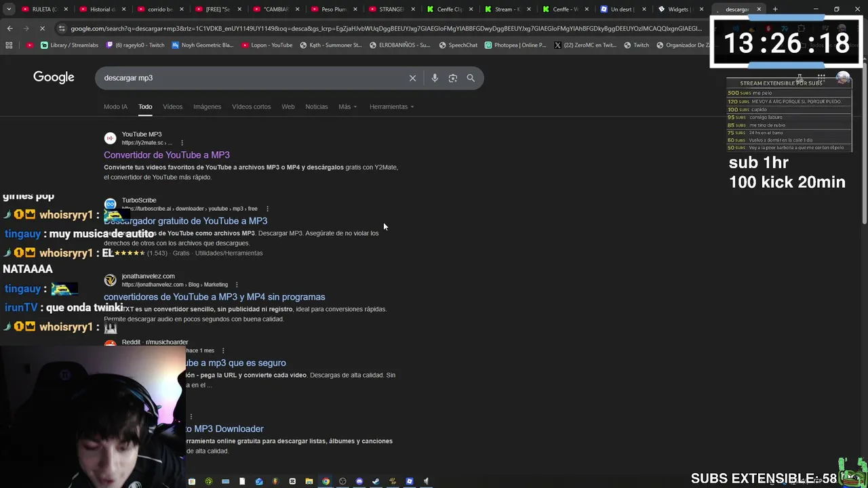The width and height of the screenshot is (868, 488).
Task: Open Steam from taskbar
Action: coord(376,481)
